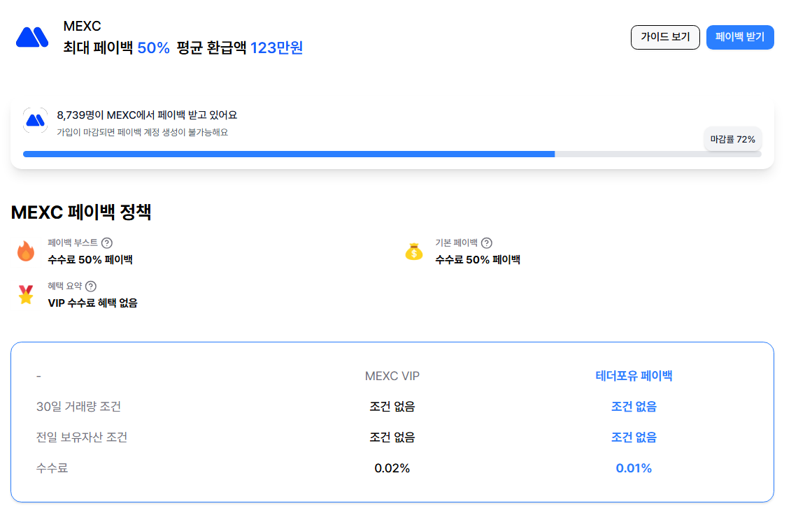Image resolution: width=812 pixels, height=522 pixels.
Task: Click the MEXC icon in the signup banner
Action: point(35,120)
